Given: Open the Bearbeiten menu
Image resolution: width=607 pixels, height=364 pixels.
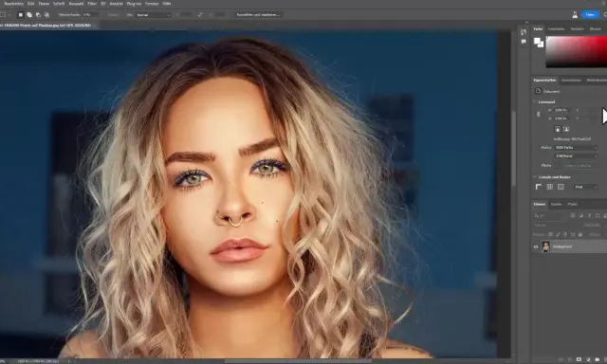Looking at the screenshot, I should [13, 4].
